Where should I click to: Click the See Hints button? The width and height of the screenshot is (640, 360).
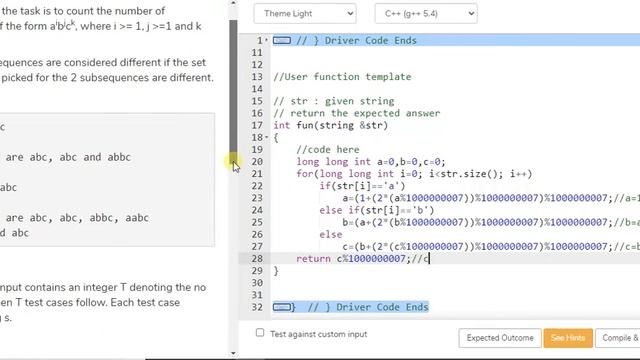coord(568,338)
